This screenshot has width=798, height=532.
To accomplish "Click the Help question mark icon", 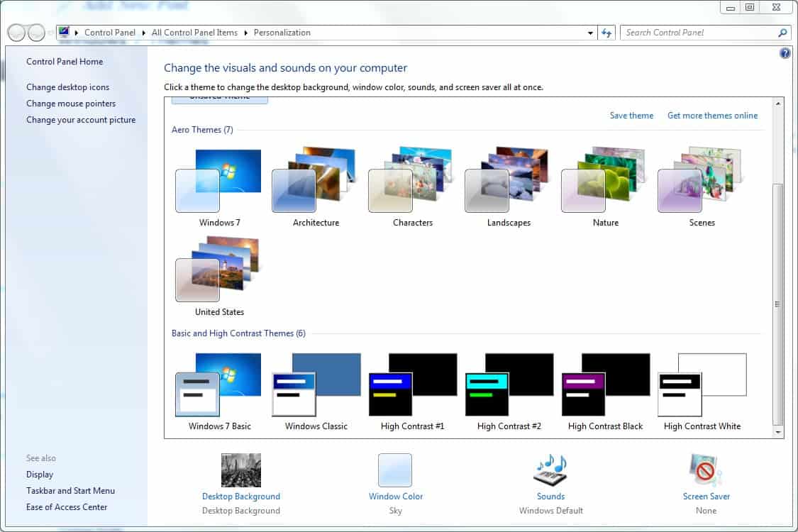I will coord(785,52).
